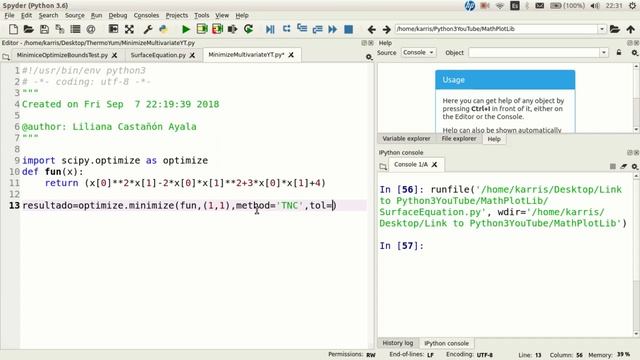Toggle fullscreen mode icon with crossed arrows
This screenshot has height=360, width=640.
point(129,29)
